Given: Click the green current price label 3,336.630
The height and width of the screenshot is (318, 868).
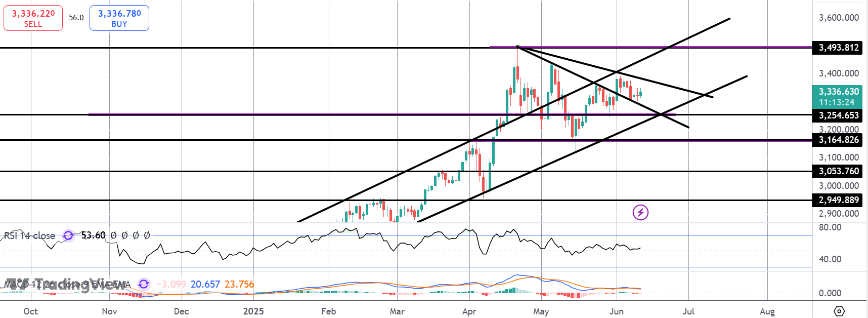Looking at the screenshot, I should 837,96.
